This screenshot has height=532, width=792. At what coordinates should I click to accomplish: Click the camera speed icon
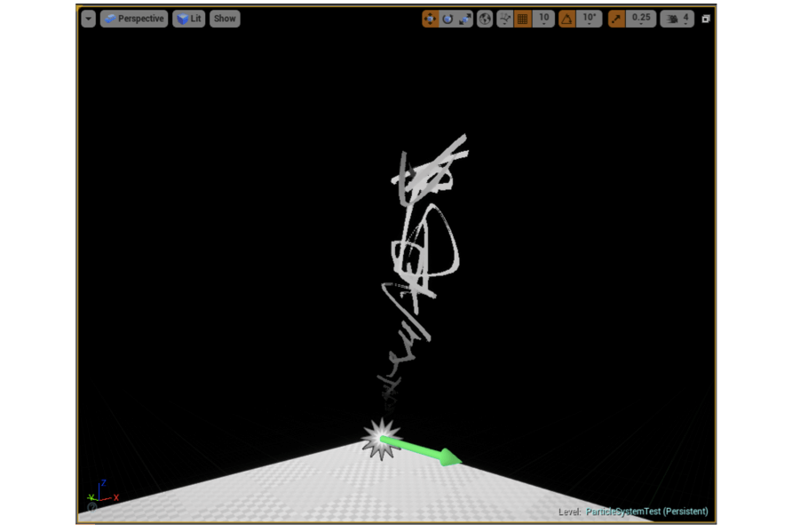click(x=672, y=19)
